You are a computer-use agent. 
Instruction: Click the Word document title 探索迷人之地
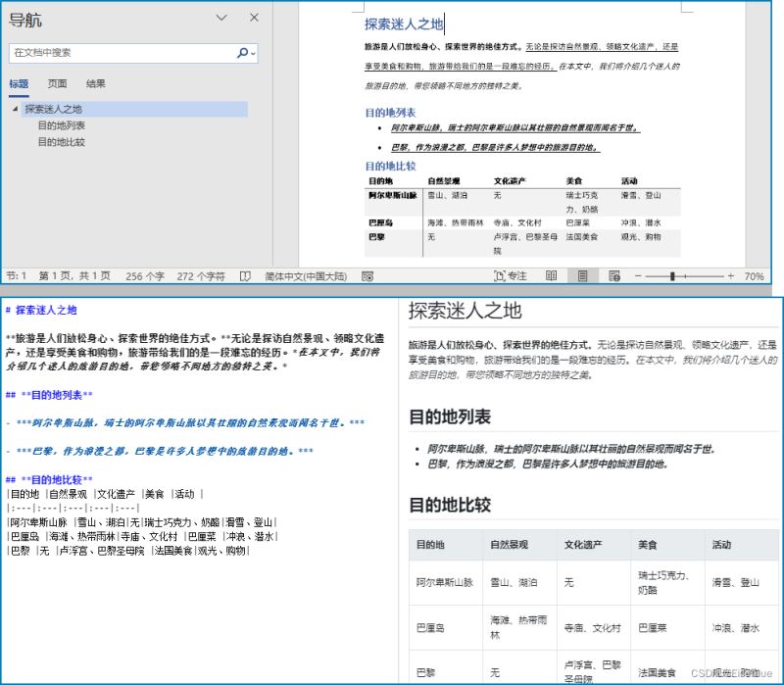[404, 24]
